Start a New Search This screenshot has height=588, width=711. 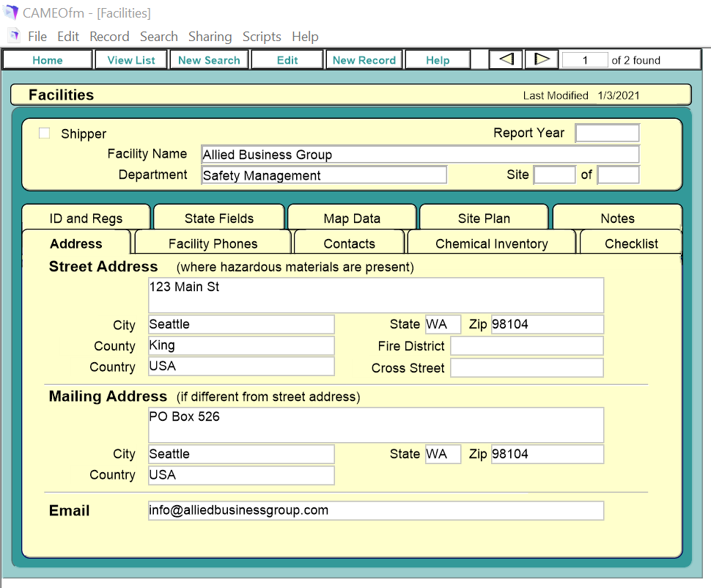point(209,60)
